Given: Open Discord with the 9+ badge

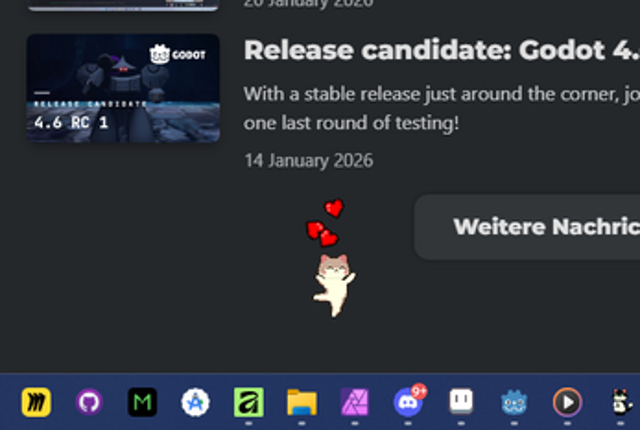Looking at the screenshot, I should [408, 402].
